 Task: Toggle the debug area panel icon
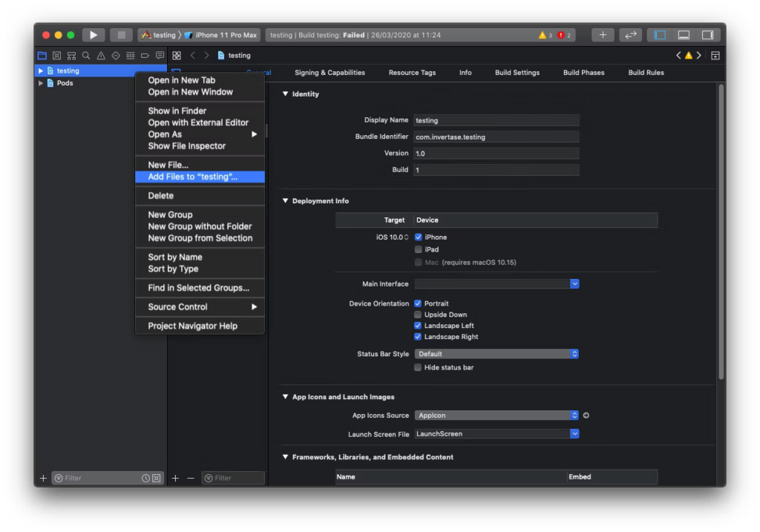click(684, 35)
